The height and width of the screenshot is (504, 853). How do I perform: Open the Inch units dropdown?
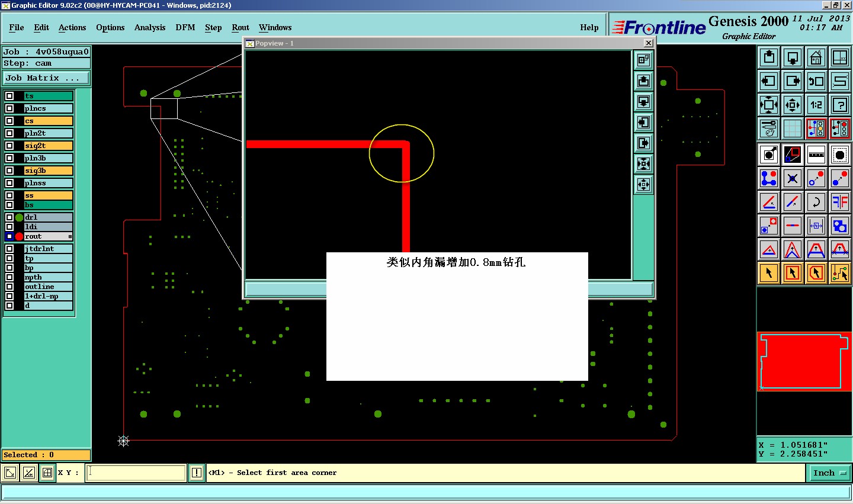click(x=830, y=473)
